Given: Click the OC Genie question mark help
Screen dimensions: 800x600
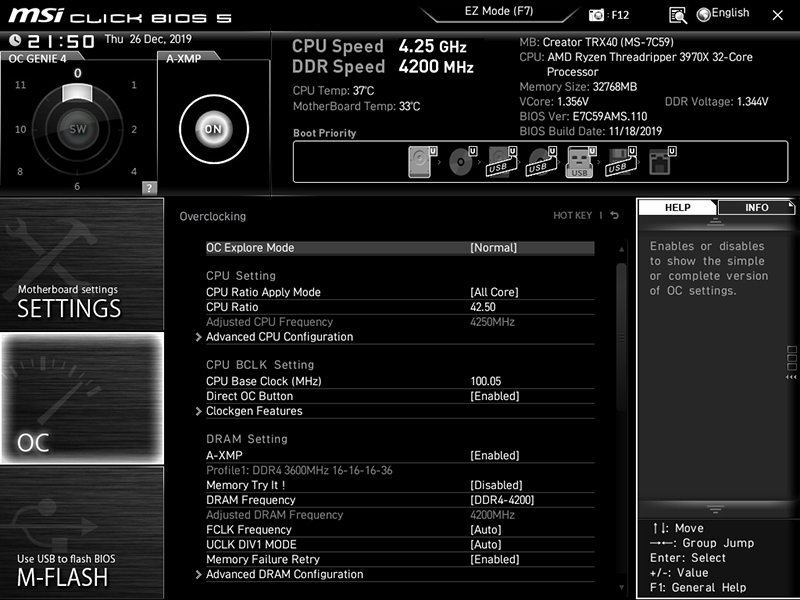Looking at the screenshot, I should (149, 187).
